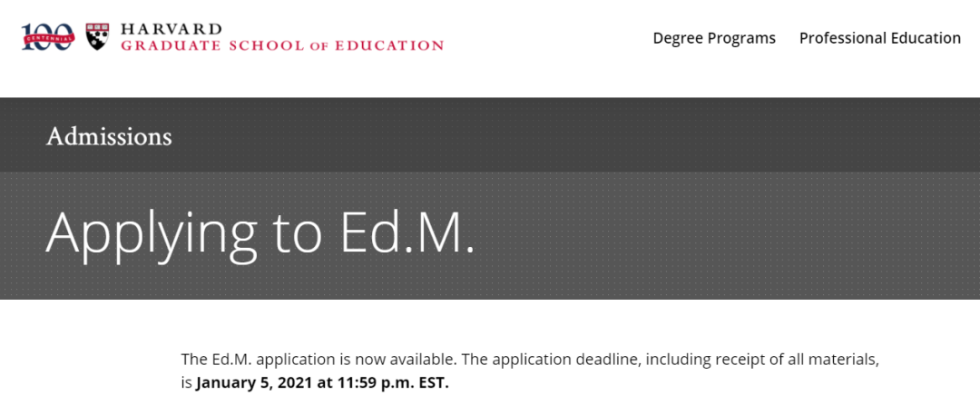Click the Harvard shield crest icon
This screenshot has width=980, height=415.
[97, 36]
